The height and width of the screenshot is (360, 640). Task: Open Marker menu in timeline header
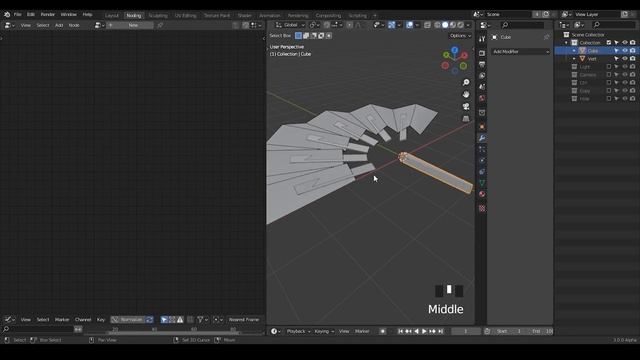click(362, 331)
